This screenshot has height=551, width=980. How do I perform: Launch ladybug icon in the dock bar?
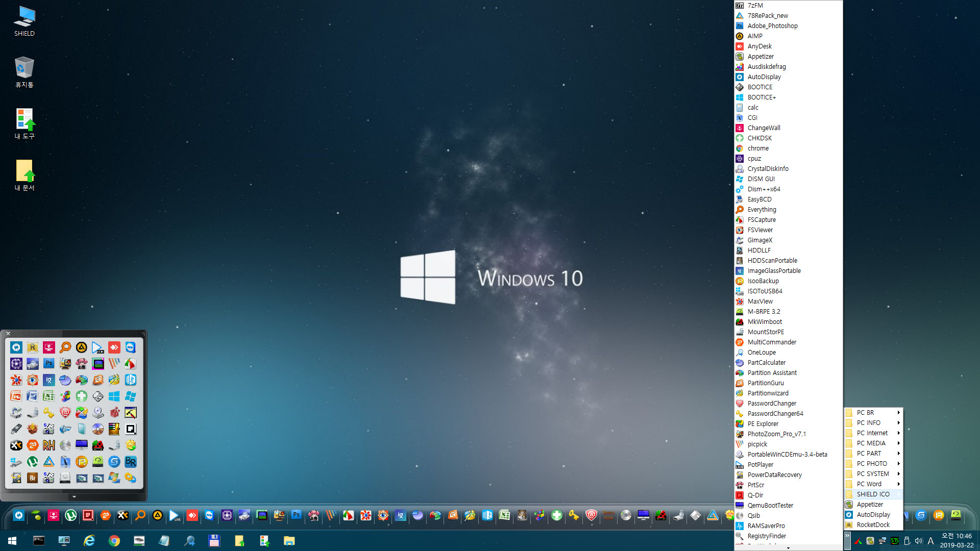tap(661, 516)
